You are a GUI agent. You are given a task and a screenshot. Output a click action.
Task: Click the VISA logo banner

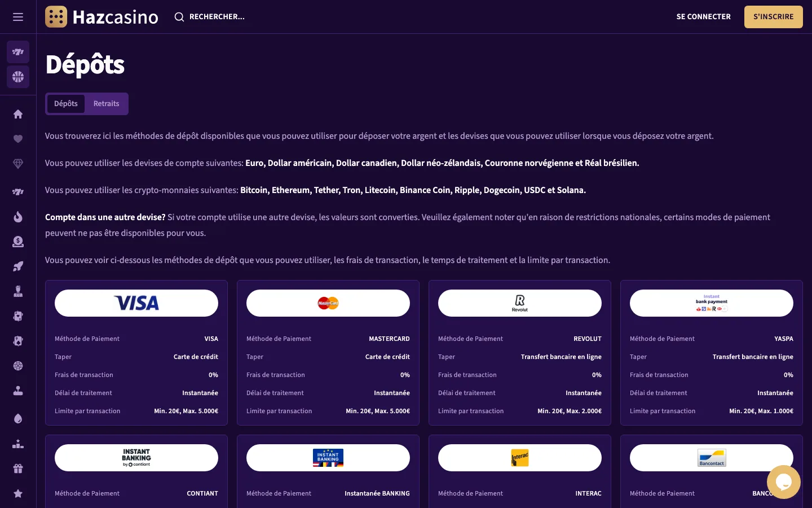click(136, 303)
